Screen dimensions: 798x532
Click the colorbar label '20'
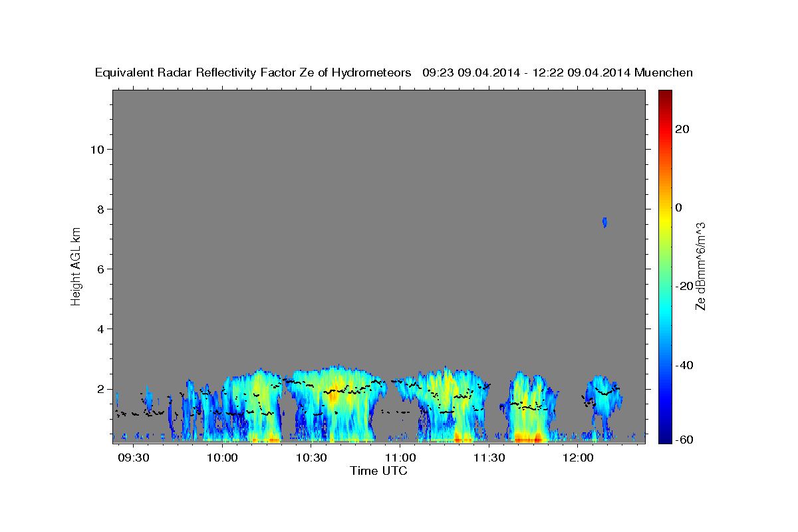pyautogui.click(x=682, y=129)
